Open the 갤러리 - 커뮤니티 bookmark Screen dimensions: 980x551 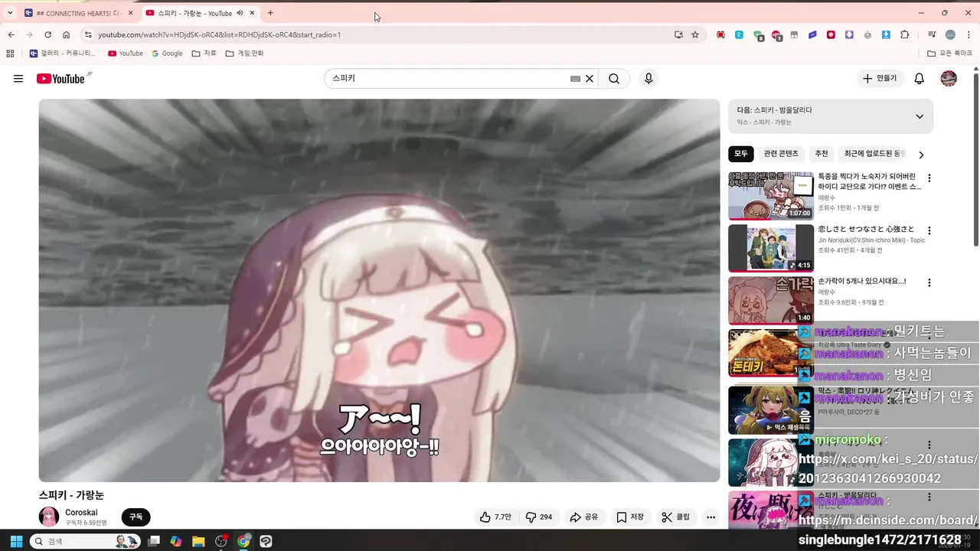[62, 54]
